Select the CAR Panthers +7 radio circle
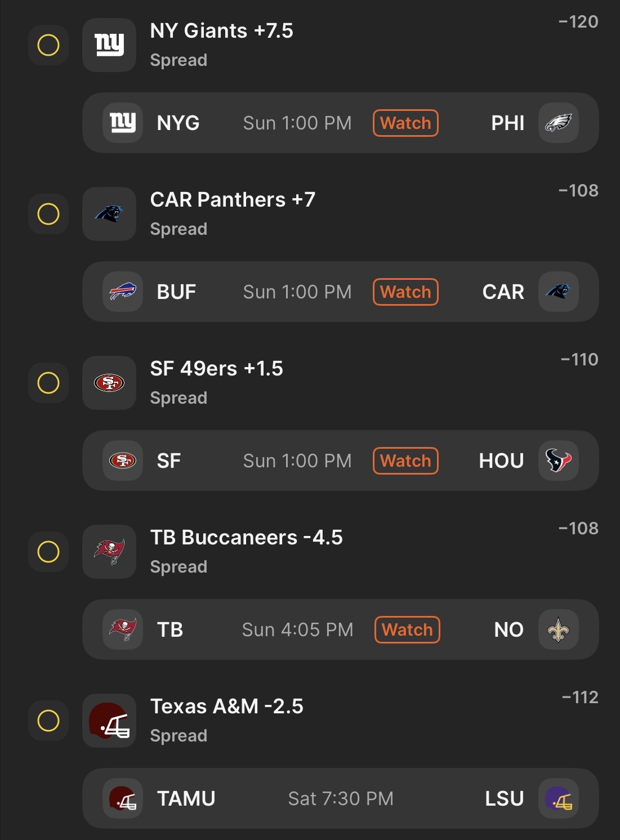This screenshot has height=840, width=620. [x=48, y=214]
